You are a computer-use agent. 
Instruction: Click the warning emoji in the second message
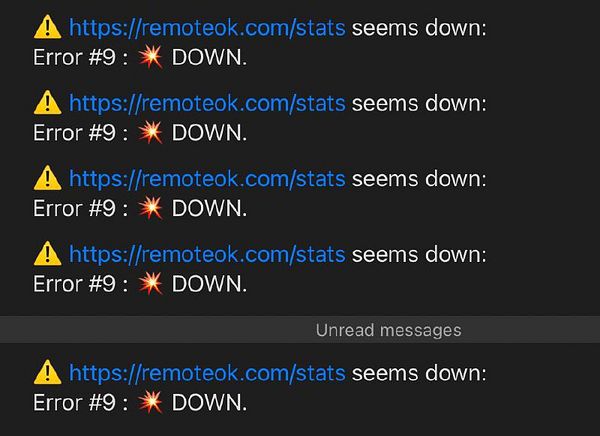coord(47,102)
